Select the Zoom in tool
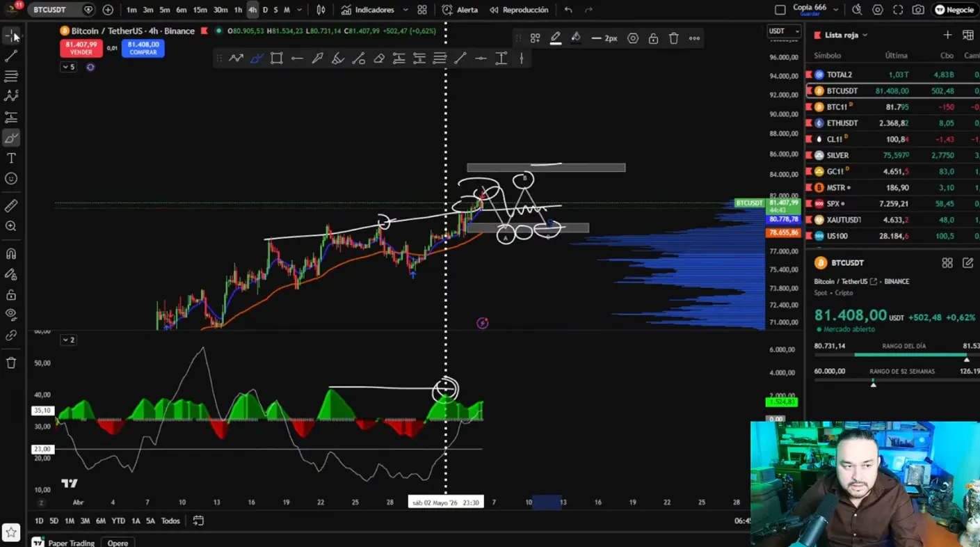This screenshot has height=547, width=980. (11, 226)
